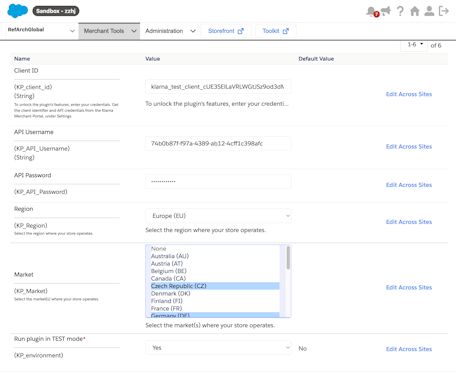Viewport: 456px width, 372px height.
Task: Select Canada (CA) in the Market list
Action: [215, 278]
